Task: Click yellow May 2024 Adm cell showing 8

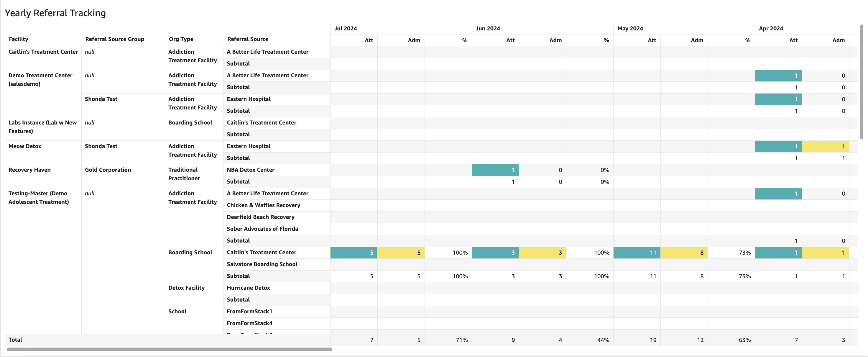Action: coord(684,253)
